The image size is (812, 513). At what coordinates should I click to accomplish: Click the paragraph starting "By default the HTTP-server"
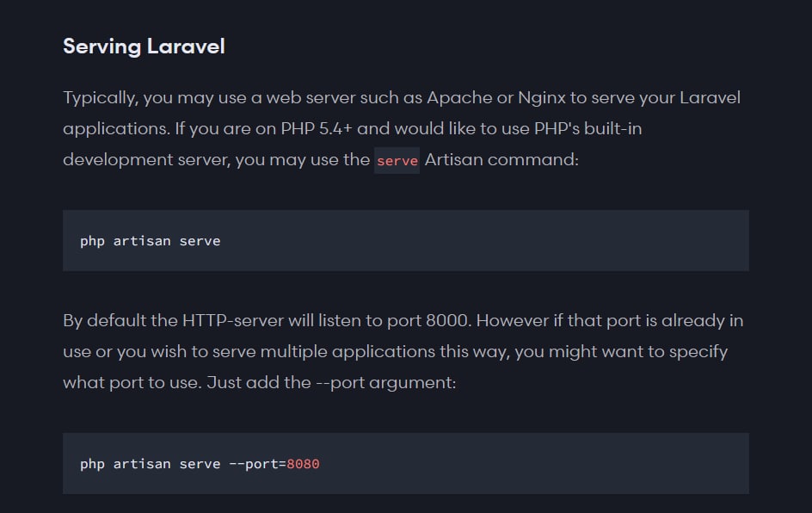(403, 351)
